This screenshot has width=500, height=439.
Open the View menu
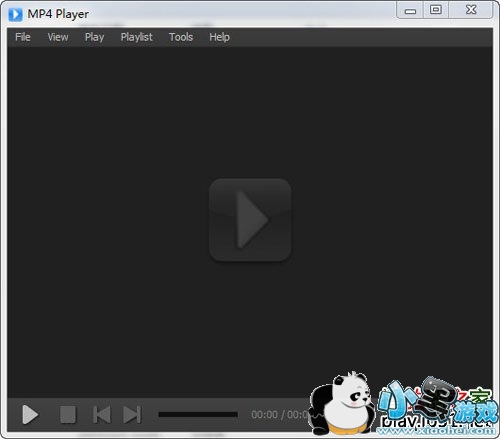(x=58, y=37)
